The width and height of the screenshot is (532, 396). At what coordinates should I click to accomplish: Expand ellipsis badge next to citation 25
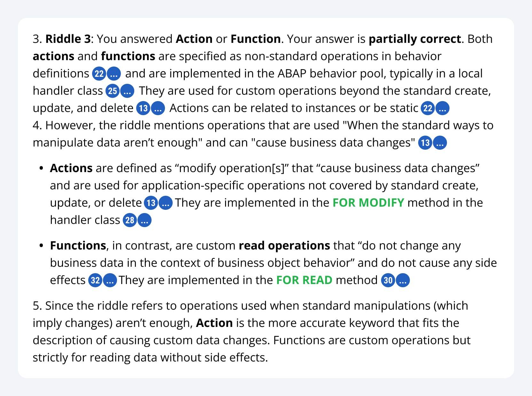pyautogui.click(x=127, y=91)
